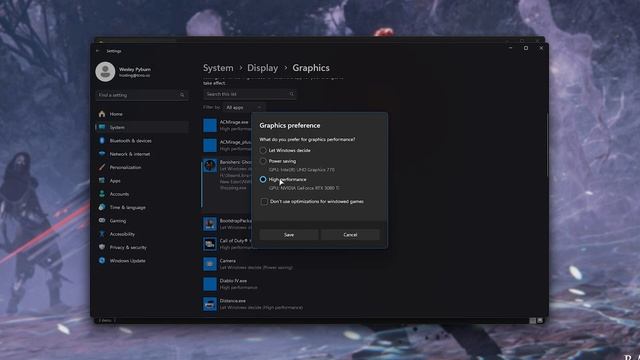Click the Accessibility figure icon

coord(102,234)
